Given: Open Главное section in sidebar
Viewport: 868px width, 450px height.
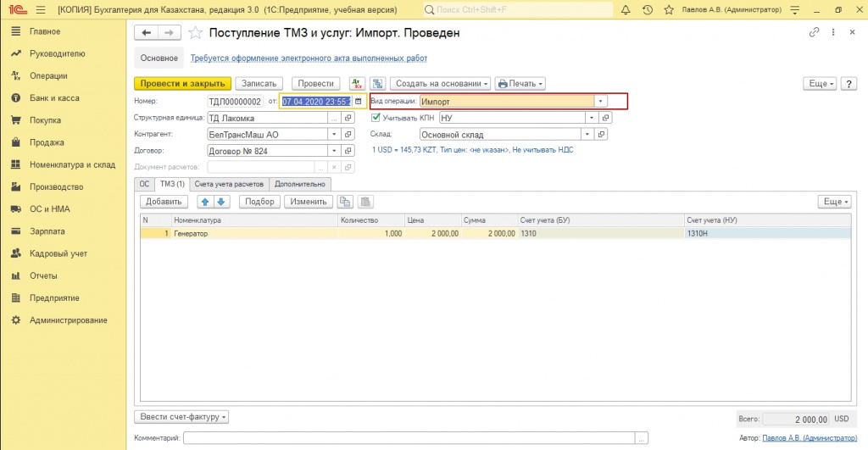Looking at the screenshot, I should [45, 31].
